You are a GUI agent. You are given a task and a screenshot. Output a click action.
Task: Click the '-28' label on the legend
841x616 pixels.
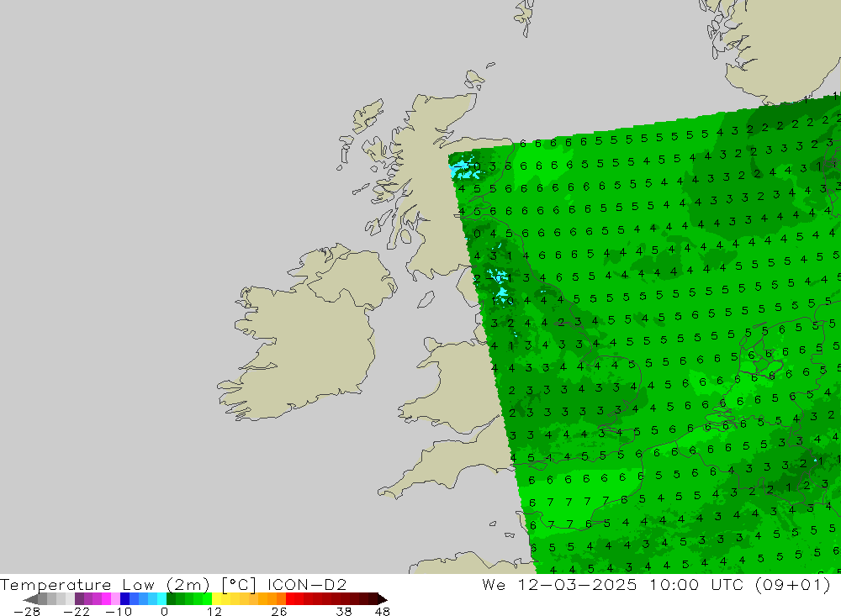tap(27, 612)
